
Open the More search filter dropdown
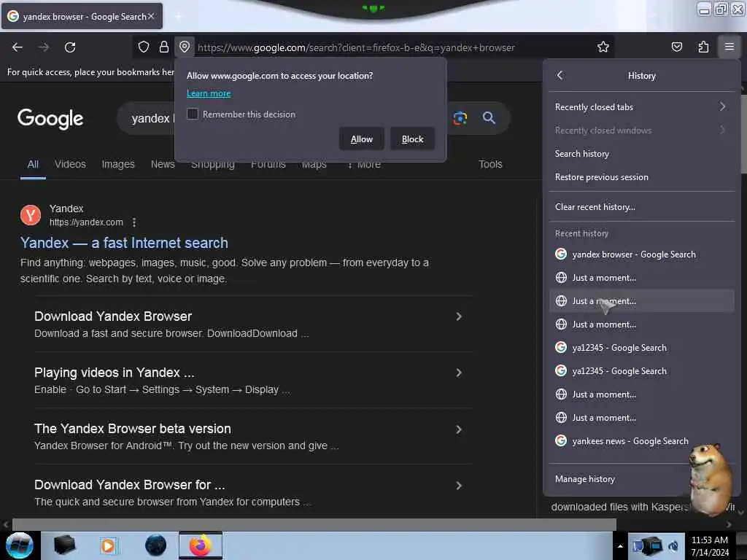tap(364, 165)
